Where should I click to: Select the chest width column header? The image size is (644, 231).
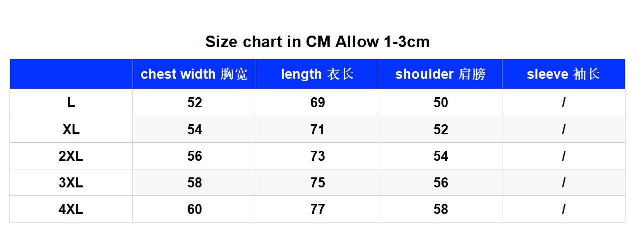point(194,74)
